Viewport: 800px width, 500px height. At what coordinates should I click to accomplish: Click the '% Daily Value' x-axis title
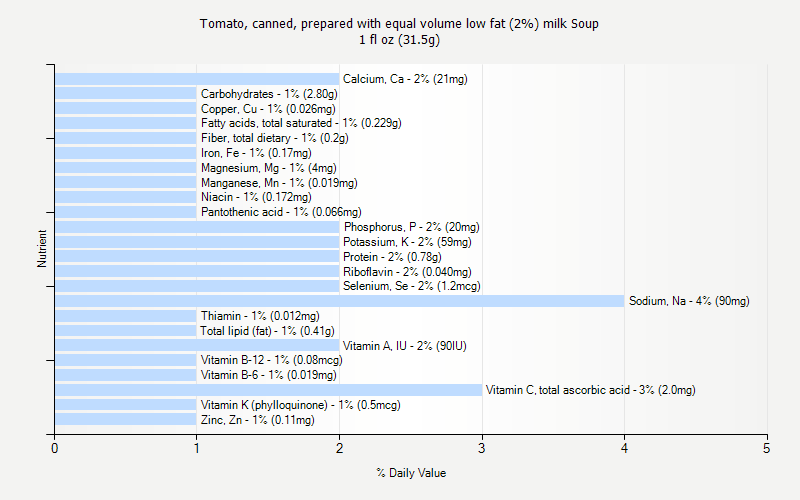point(411,473)
